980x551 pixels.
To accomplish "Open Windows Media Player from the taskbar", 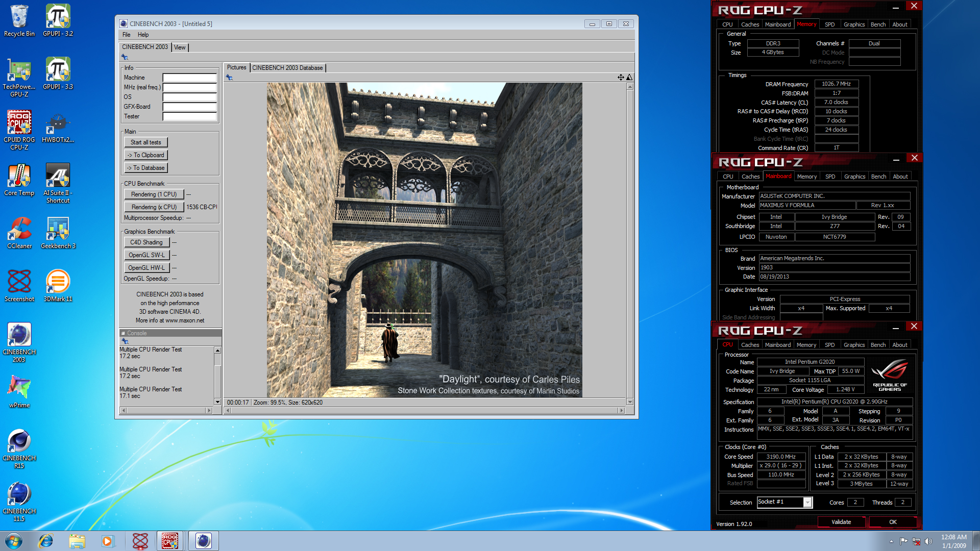I will [107, 541].
